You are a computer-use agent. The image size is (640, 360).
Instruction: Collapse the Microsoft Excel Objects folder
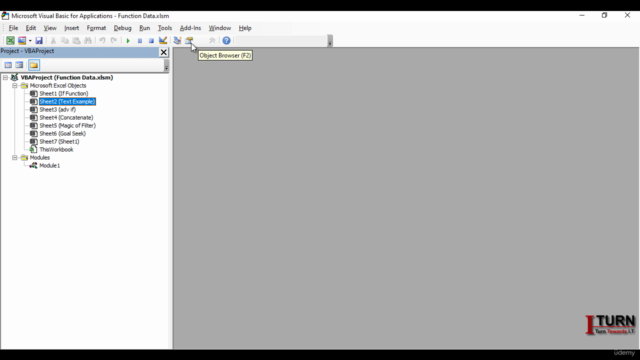tap(15, 86)
